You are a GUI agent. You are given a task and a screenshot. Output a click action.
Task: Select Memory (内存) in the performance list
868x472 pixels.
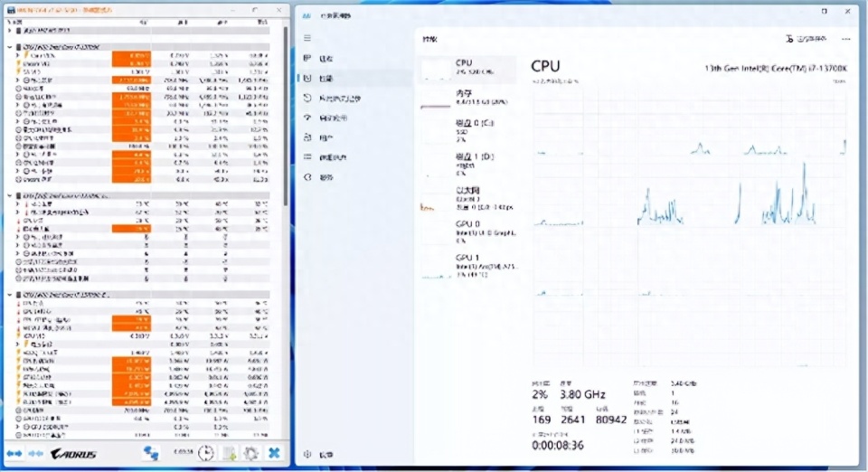click(468, 98)
